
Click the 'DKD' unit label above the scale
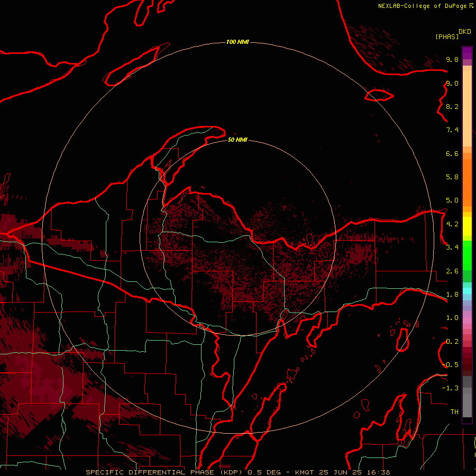tap(465, 32)
